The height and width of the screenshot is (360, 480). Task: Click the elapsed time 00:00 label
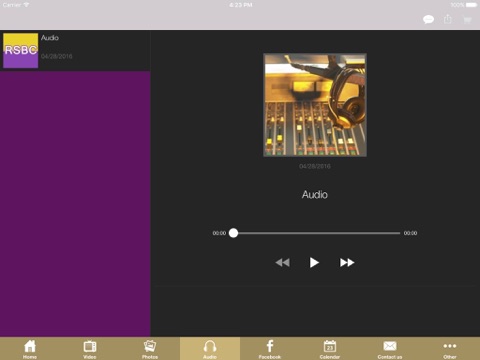click(219, 233)
